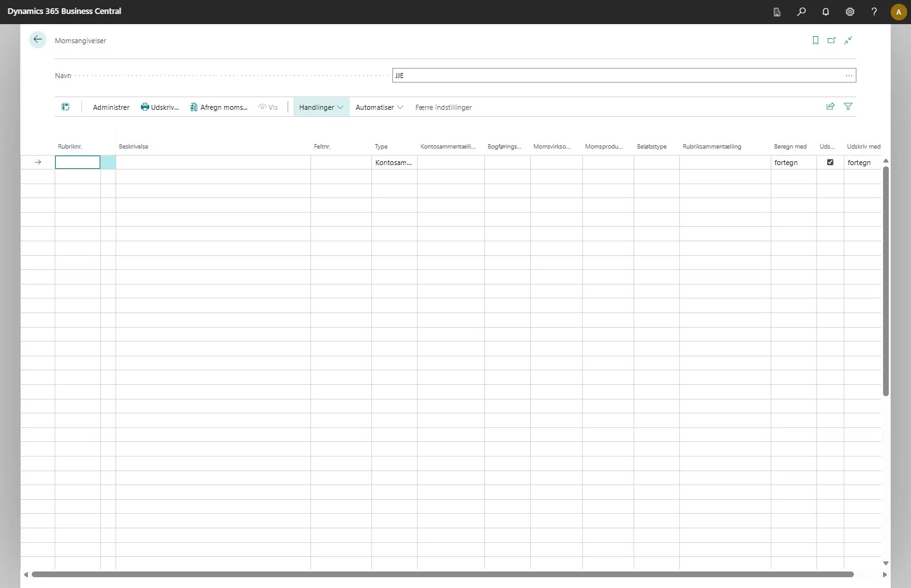Click the Rubriknr. cell in first row
911x588 pixels.
(x=77, y=163)
